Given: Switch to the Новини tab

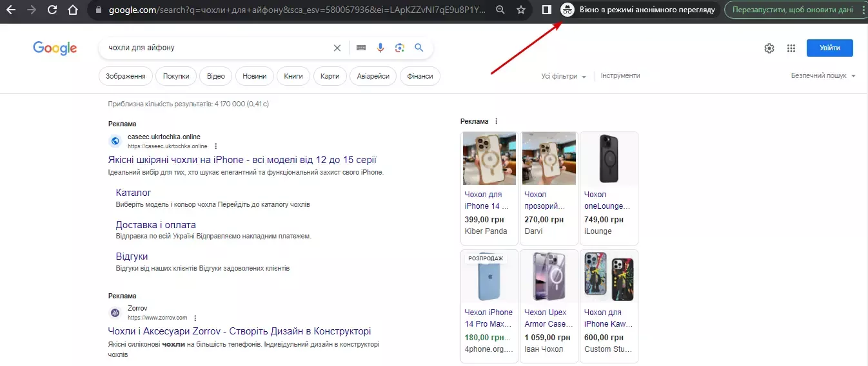Looking at the screenshot, I should (x=255, y=76).
